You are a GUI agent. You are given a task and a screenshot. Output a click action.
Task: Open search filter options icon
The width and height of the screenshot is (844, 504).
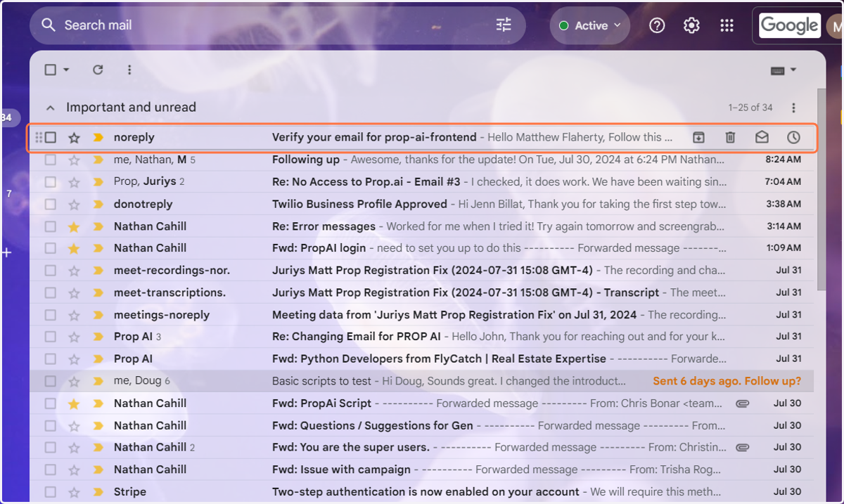point(504,25)
